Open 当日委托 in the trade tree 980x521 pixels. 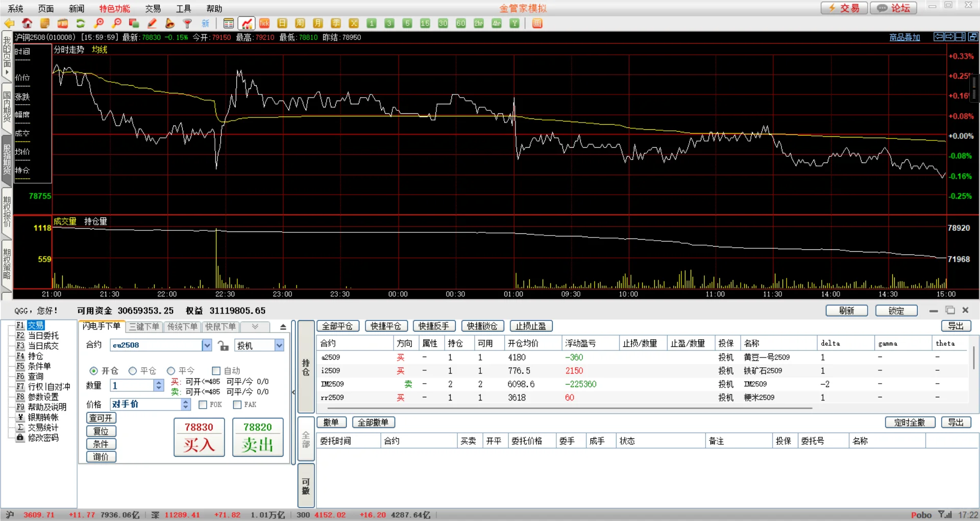click(43, 336)
